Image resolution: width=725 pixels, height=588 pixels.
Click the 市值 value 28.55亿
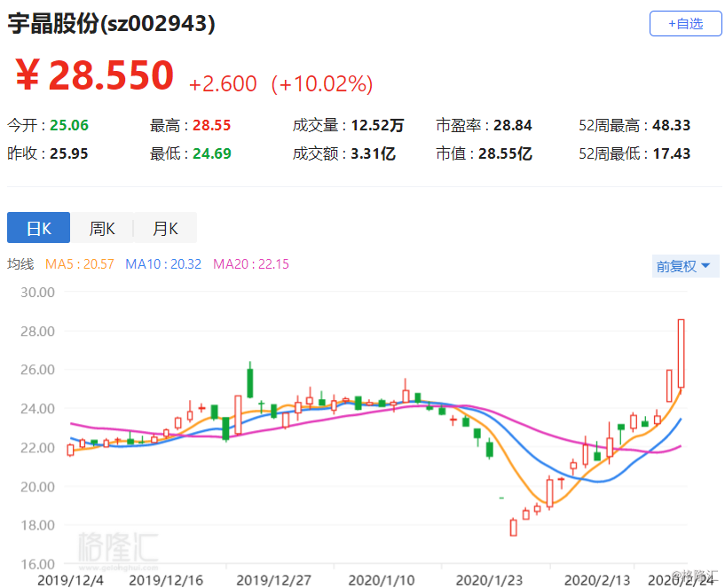click(505, 153)
